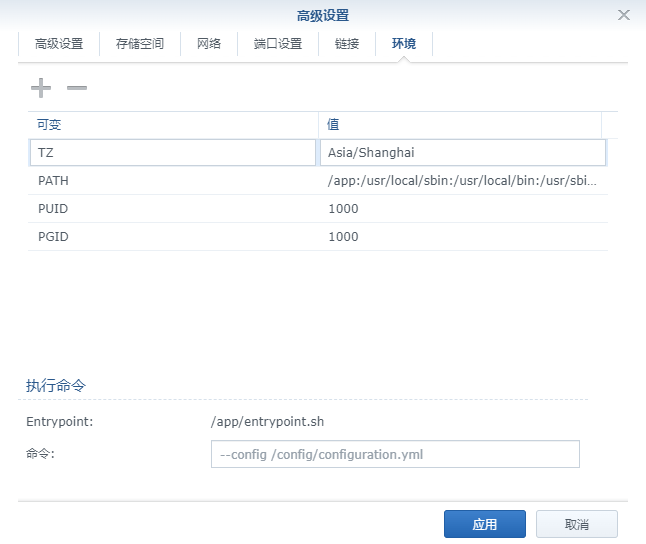
Task: Select the PUID variable name
Action: coord(53,209)
